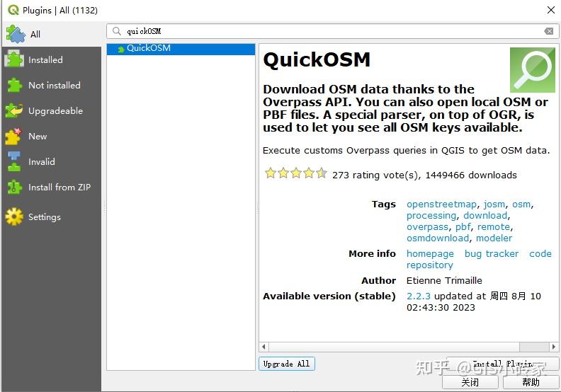Open the openstreetmap tag link
Viewport: 561px width, 392px height.
coord(441,204)
